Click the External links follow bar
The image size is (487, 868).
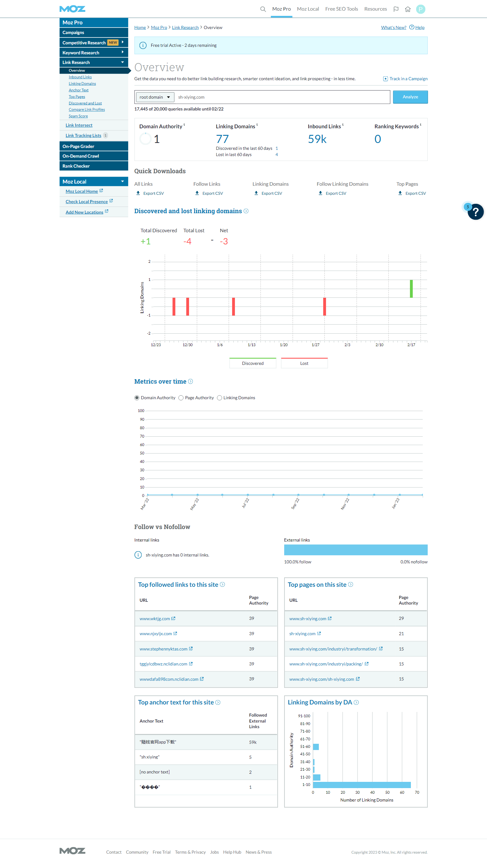356,550
